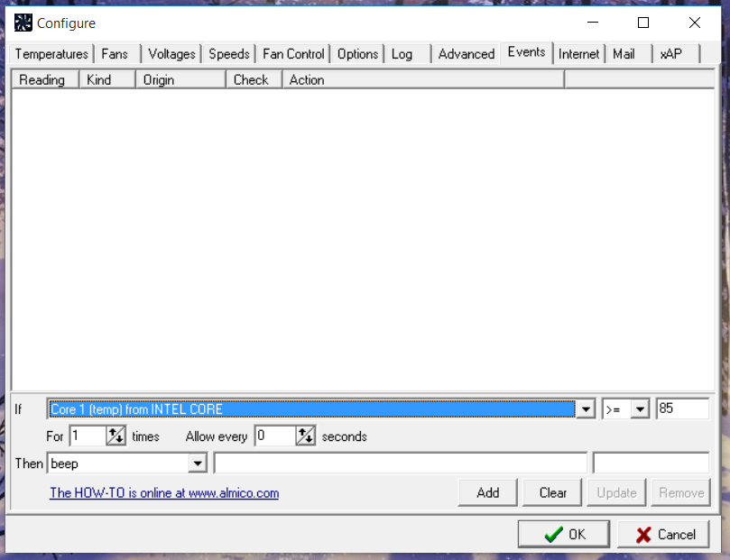The image size is (730, 560).
Task: Select the Advanced tab
Action: pos(466,54)
